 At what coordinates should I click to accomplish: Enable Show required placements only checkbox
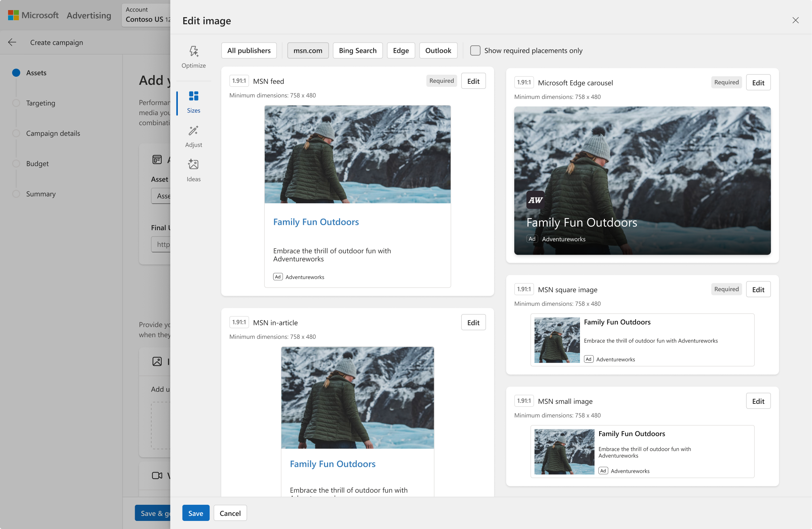click(x=475, y=50)
